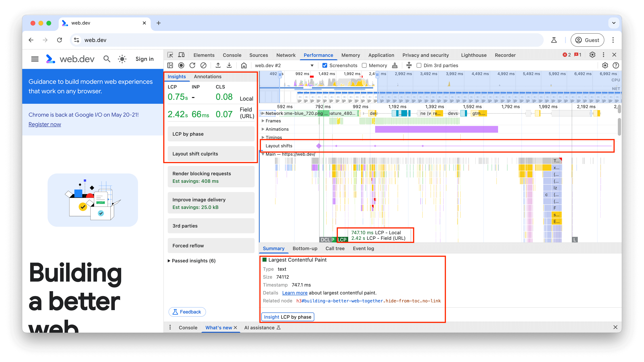644x362 pixels.
Task: Toggle the Screenshots checkbox
Action: point(325,65)
